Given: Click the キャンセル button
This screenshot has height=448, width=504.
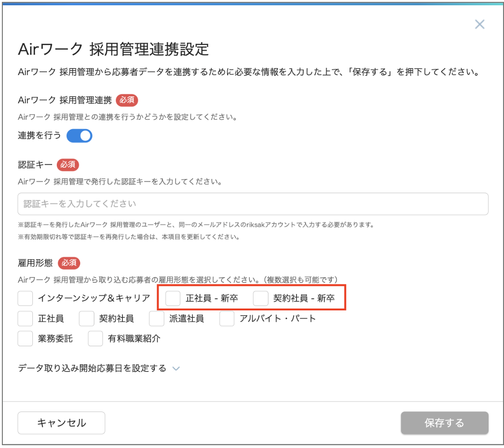Looking at the screenshot, I should click(61, 423).
